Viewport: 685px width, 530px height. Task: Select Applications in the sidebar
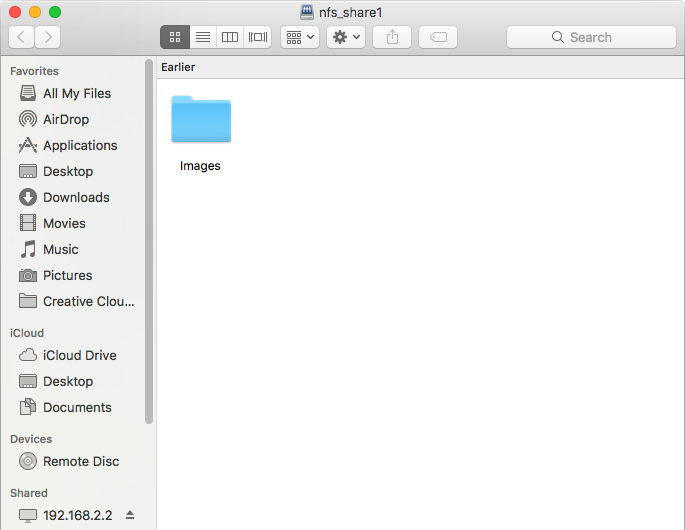coord(80,145)
